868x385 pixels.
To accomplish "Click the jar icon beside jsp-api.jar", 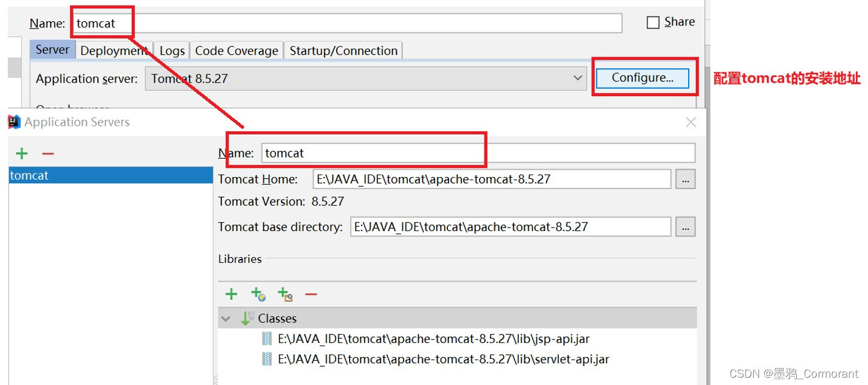I will (267, 339).
